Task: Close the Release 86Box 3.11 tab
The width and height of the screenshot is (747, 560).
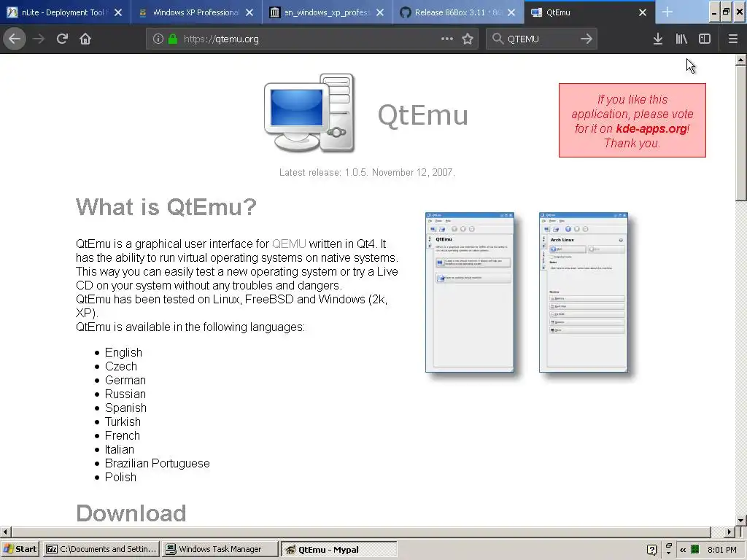Action: point(511,12)
